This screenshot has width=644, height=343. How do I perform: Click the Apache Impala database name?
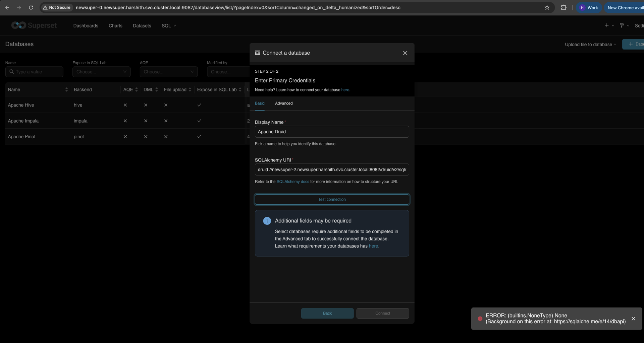(x=23, y=121)
